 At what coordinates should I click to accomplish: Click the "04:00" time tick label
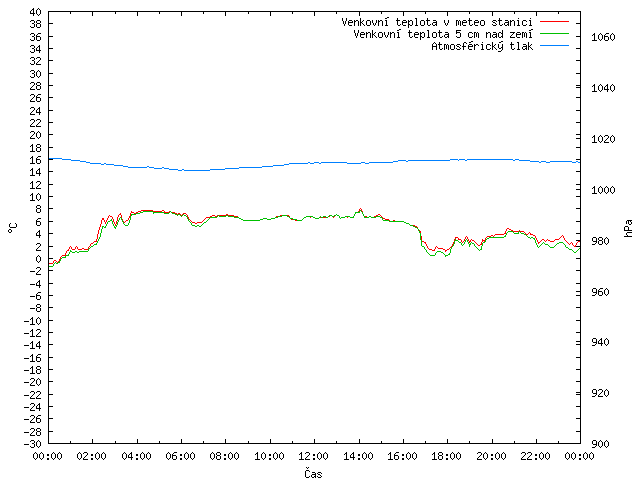pyautogui.click(x=136, y=456)
